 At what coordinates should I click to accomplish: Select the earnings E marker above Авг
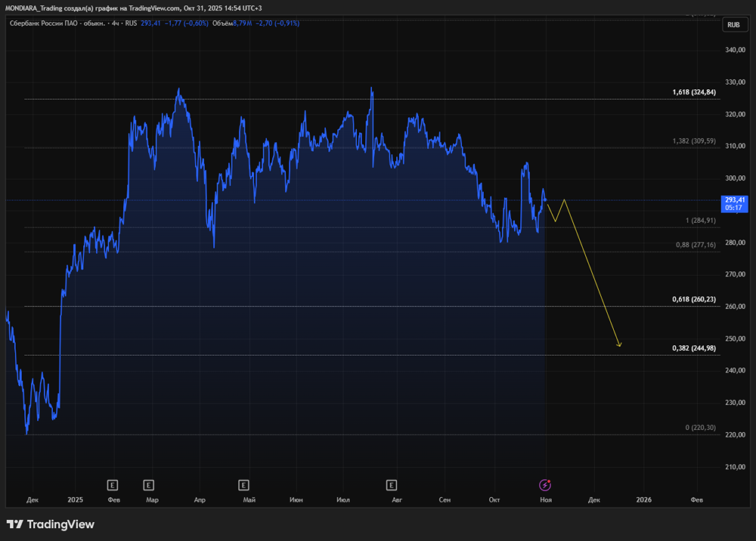391,484
